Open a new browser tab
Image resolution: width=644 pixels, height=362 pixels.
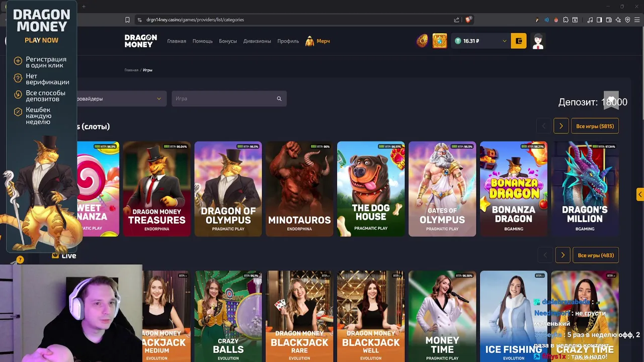click(x=84, y=7)
